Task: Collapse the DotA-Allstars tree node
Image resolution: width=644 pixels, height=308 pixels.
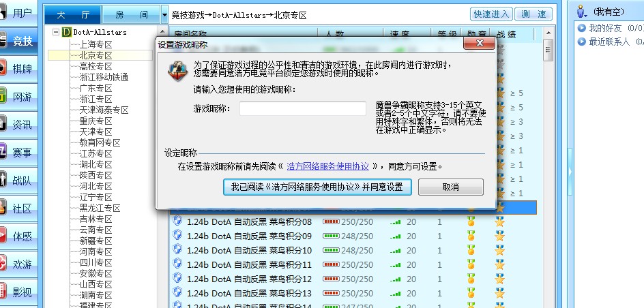Action: 56,32
